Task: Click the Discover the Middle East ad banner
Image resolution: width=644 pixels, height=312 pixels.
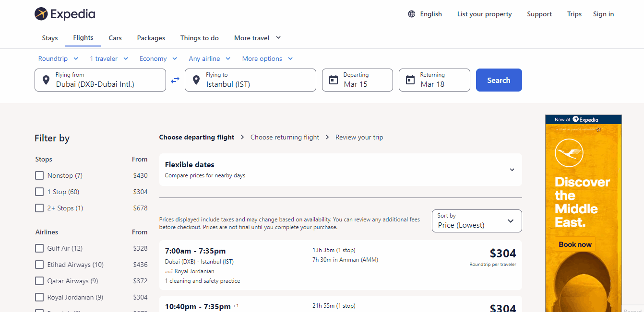Action: click(x=584, y=213)
